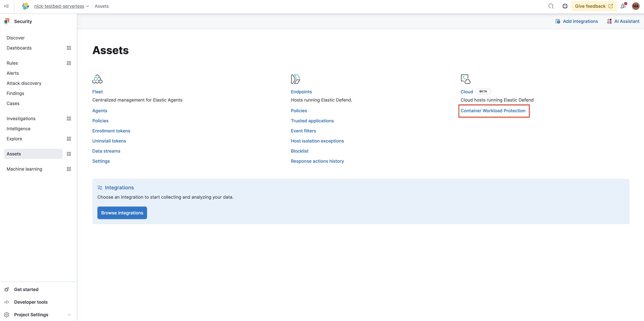Expand the Project Settings section

(69, 314)
